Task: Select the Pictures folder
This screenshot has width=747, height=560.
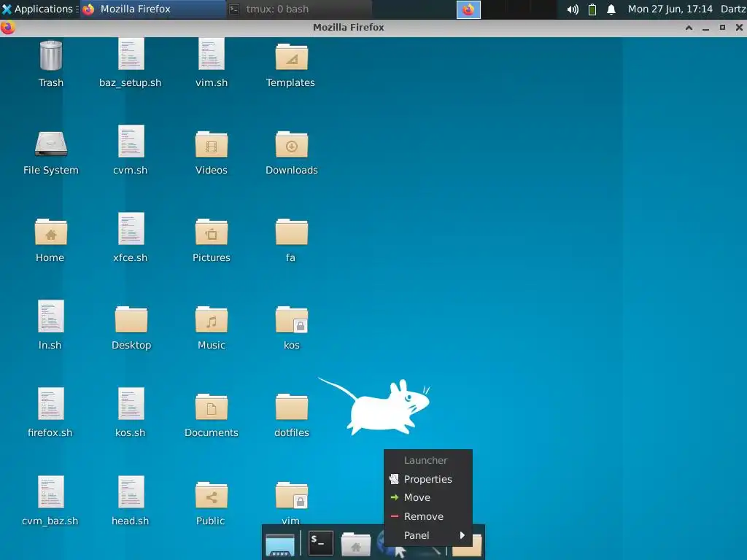Action: tap(212, 233)
